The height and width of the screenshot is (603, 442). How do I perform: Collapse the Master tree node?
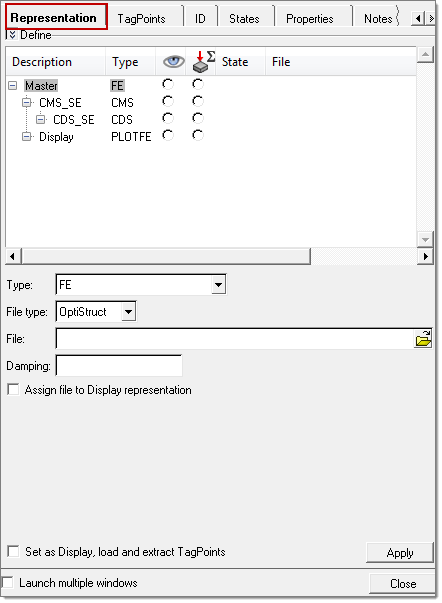(13, 85)
